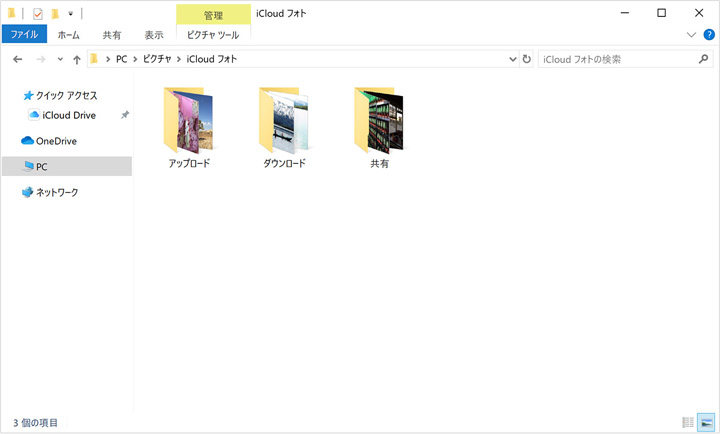The height and width of the screenshot is (434, 720).
Task: Expand the chevron after PC breadcrumb
Action: [135, 59]
